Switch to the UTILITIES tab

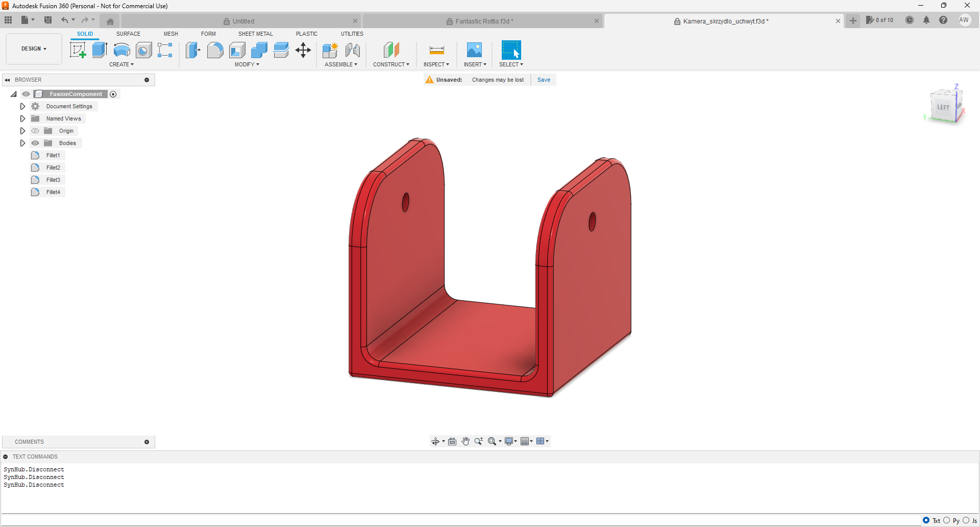click(352, 34)
